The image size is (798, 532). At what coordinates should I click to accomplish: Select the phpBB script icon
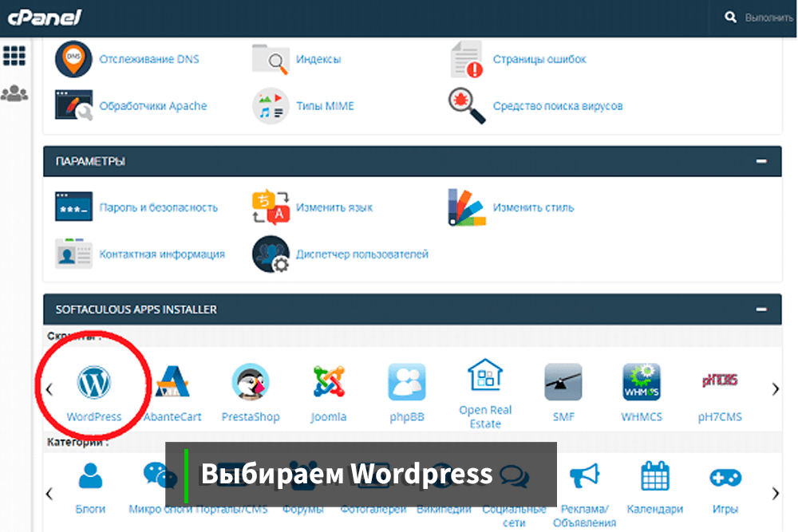coord(407,381)
